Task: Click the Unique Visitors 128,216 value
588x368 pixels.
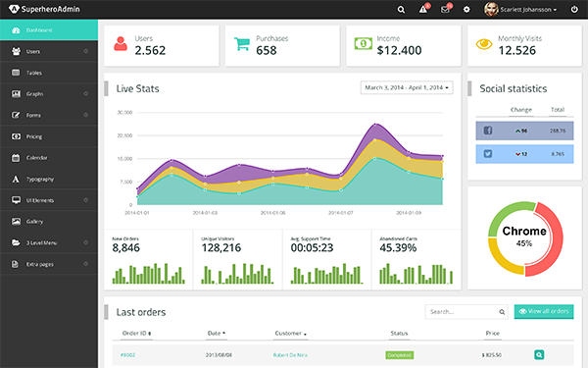Action: 221,248
